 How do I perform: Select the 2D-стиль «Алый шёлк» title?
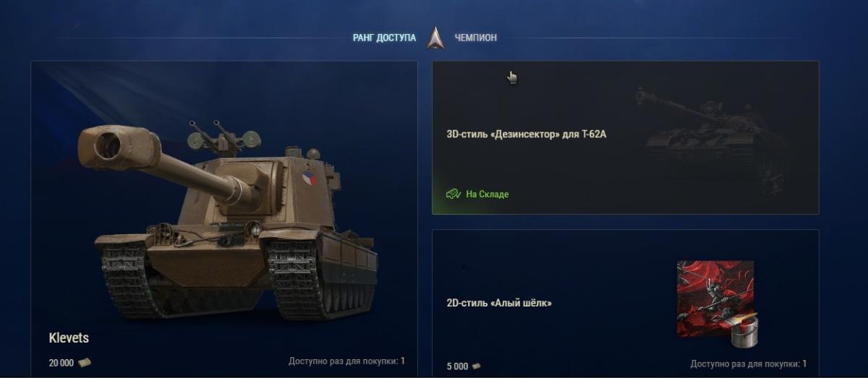(499, 303)
